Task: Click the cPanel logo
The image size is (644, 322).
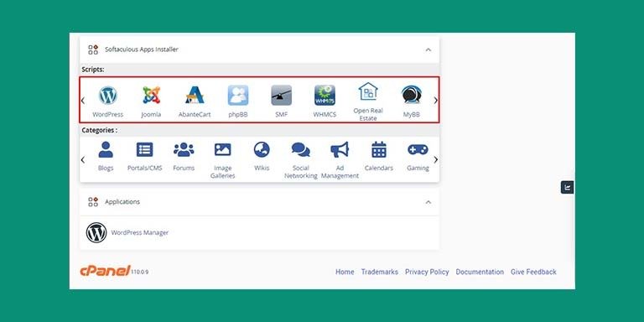Action: (x=105, y=271)
